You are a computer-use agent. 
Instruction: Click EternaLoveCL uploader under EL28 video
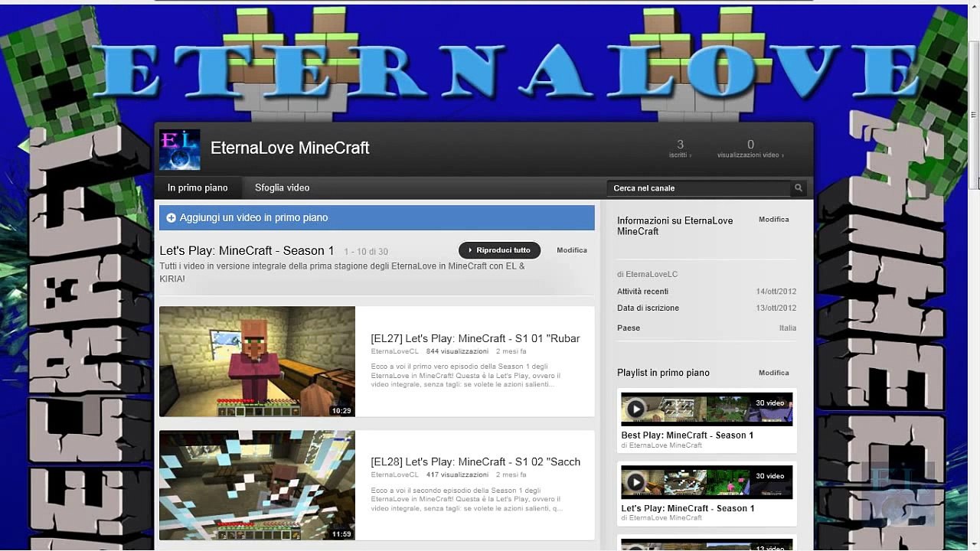pyautogui.click(x=394, y=474)
